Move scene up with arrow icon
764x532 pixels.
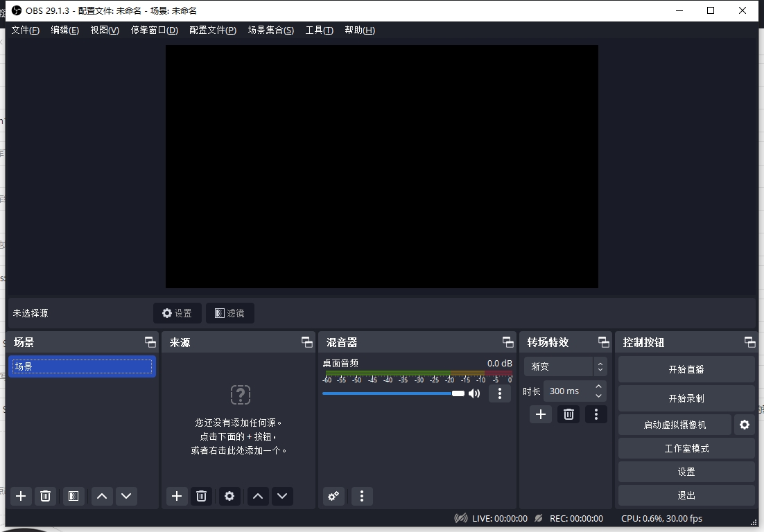tap(102, 496)
